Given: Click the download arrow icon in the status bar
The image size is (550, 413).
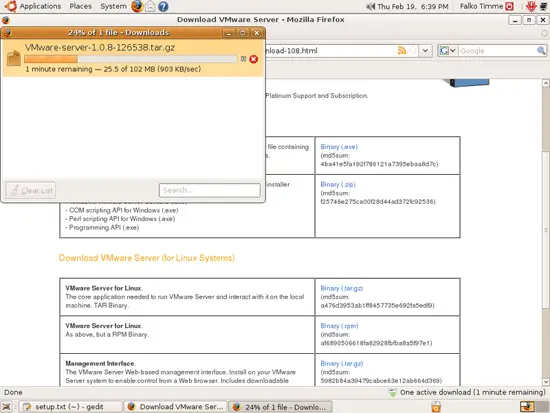Looking at the screenshot, I should (393, 393).
